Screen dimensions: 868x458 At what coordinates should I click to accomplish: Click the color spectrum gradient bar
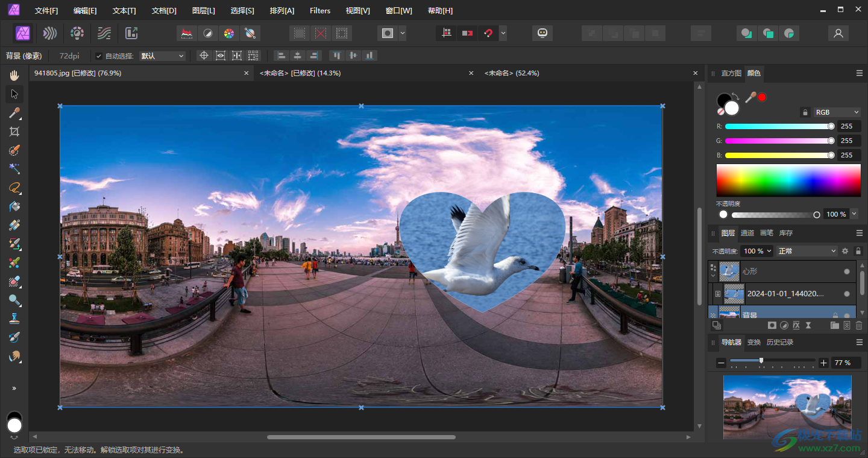tap(788, 180)
